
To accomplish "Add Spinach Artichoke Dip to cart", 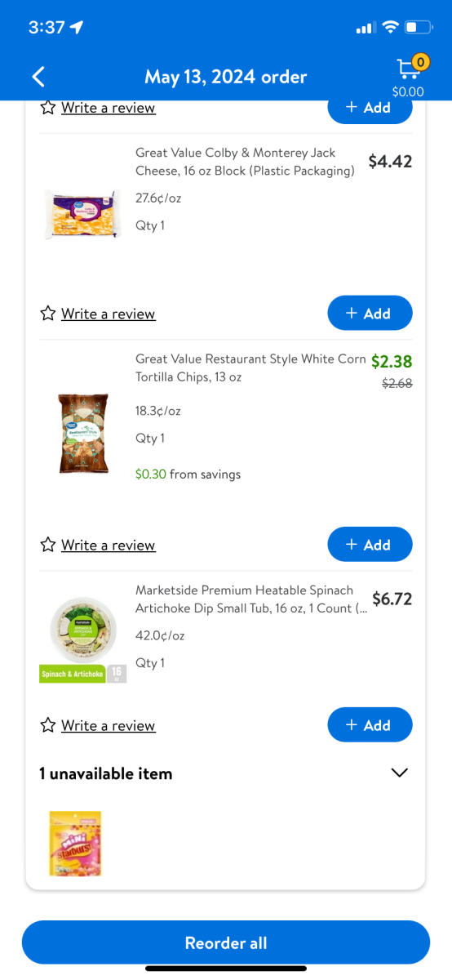I will click(x=370, y=725).
